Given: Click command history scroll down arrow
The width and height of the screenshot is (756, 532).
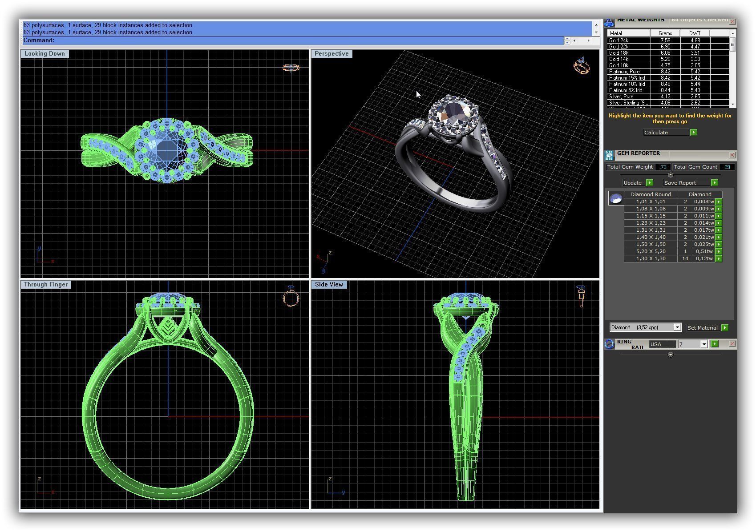Looking at the screenshot, I should coord(596,32).
